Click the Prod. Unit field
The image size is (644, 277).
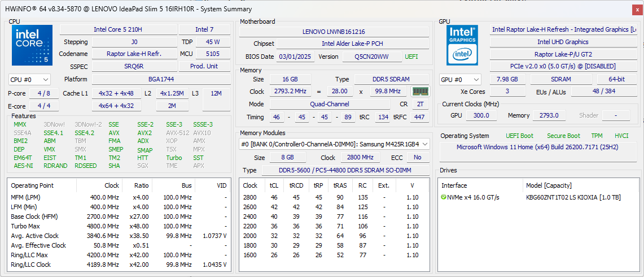(x=204, y=66)
